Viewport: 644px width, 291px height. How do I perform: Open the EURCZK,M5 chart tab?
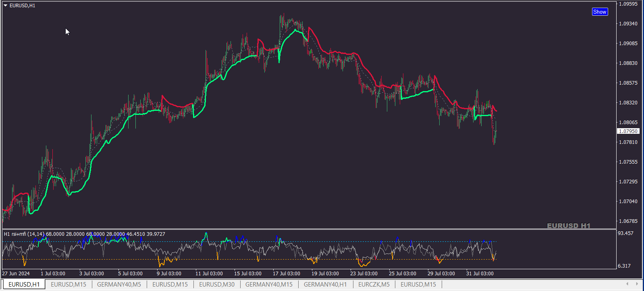coord(374,284)
